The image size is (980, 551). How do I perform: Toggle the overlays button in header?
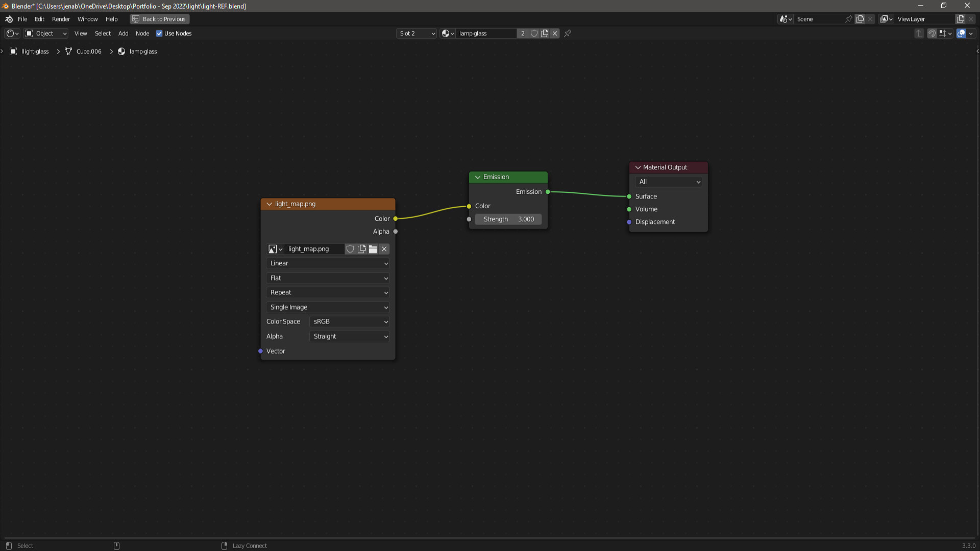click(961, 34)
